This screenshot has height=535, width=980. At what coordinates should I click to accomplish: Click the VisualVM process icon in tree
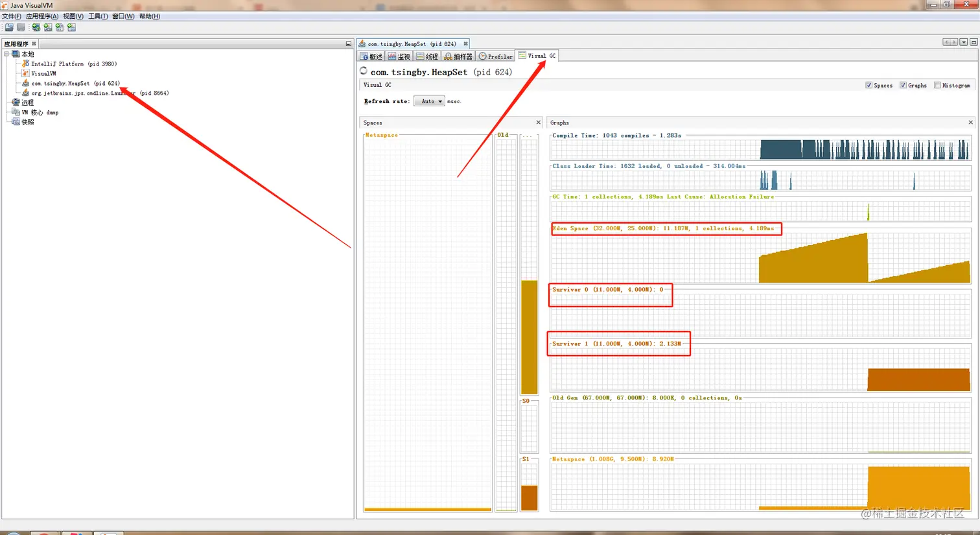25,73
